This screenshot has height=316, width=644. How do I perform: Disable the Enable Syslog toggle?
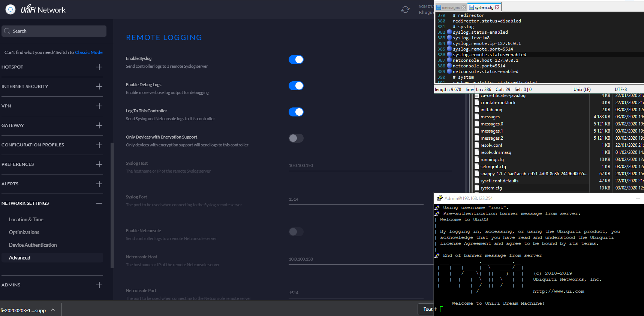296,60
